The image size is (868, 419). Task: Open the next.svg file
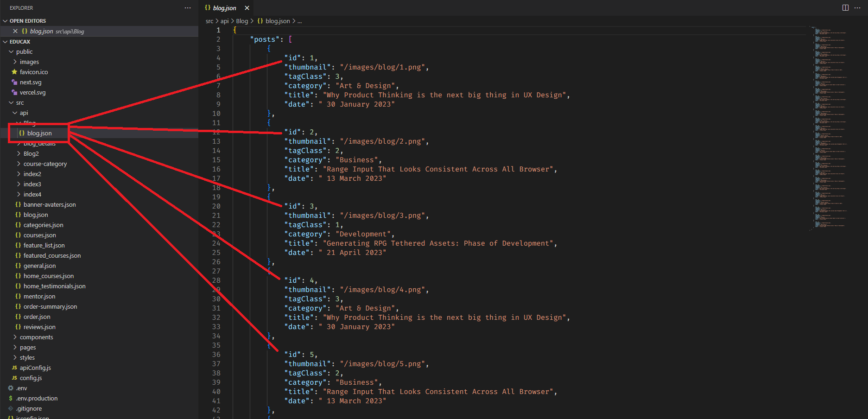[x=31, y=82]
